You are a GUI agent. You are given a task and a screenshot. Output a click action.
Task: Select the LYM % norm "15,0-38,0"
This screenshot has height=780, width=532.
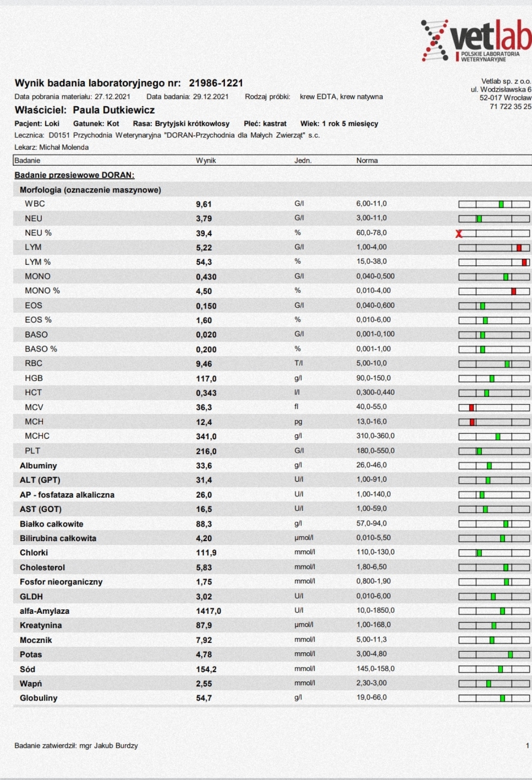(x=372, y=262)
